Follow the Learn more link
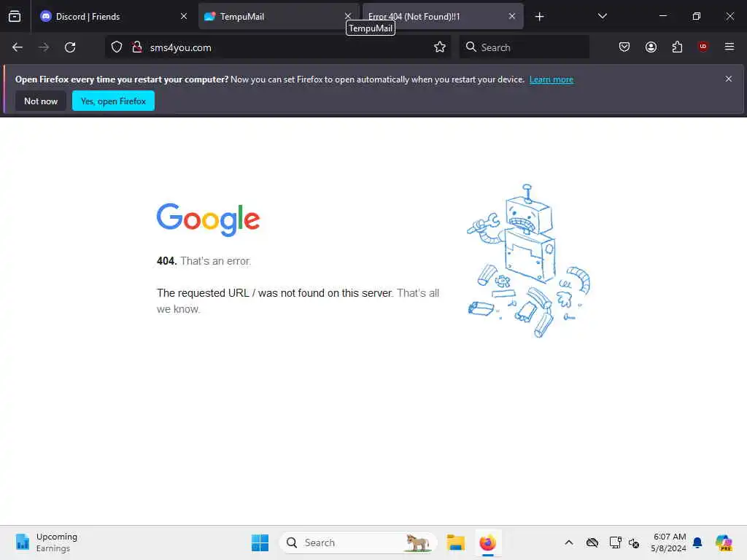Screen dimensions: 747x560 (551, 79)
